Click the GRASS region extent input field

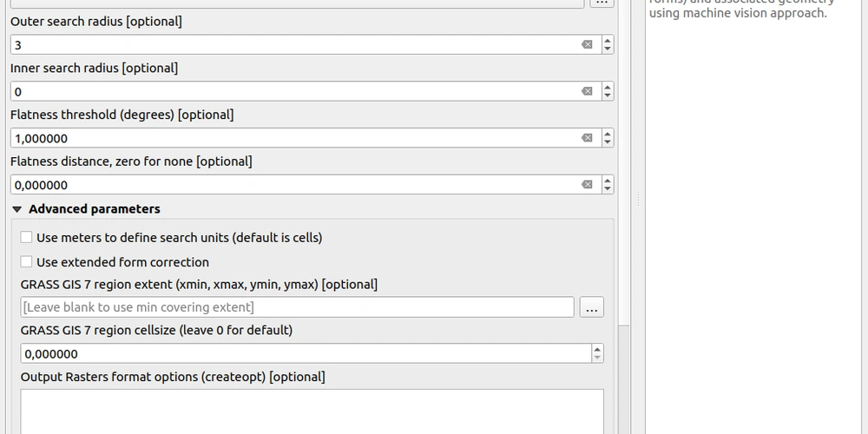click(x=295, y=307)
